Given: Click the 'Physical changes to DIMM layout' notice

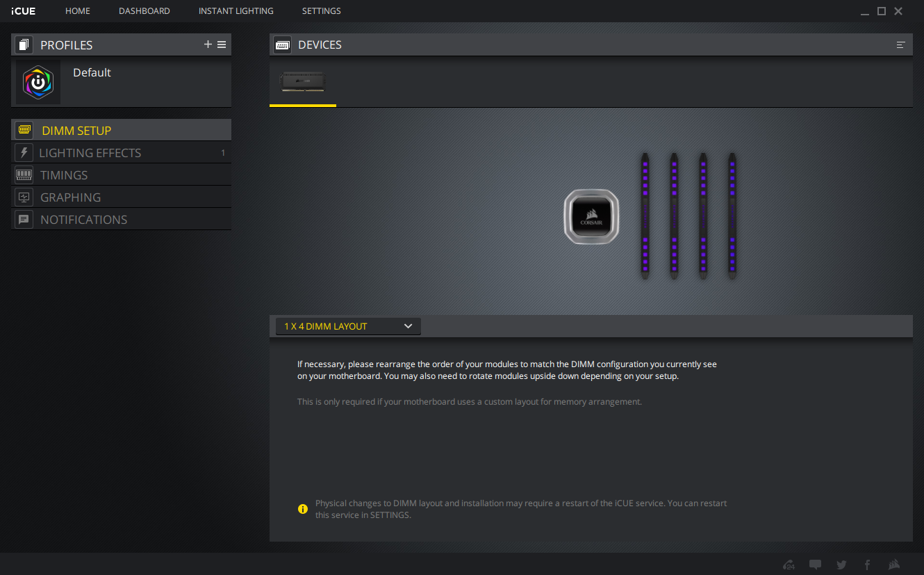Looking at the screenshot, I should pos(521,509).
